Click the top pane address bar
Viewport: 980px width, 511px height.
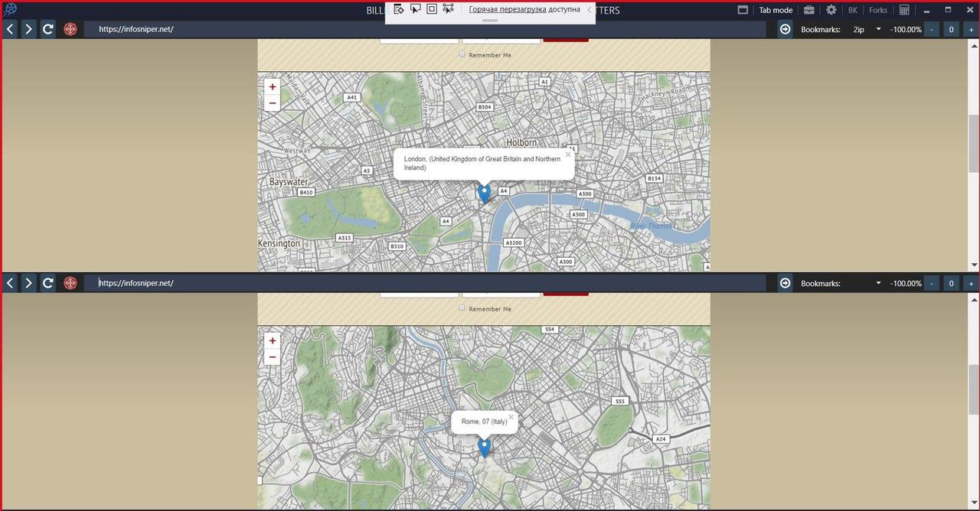tap(425, 29)
